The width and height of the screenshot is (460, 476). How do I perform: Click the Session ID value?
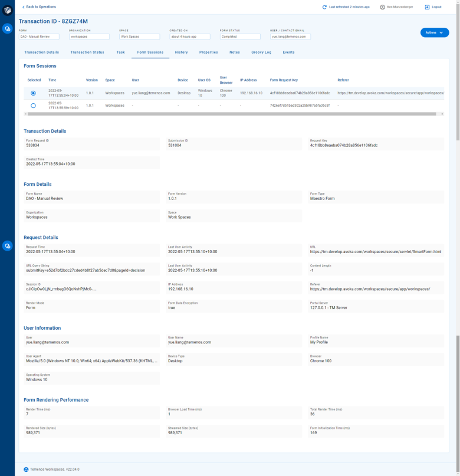[x=61, y=289]
